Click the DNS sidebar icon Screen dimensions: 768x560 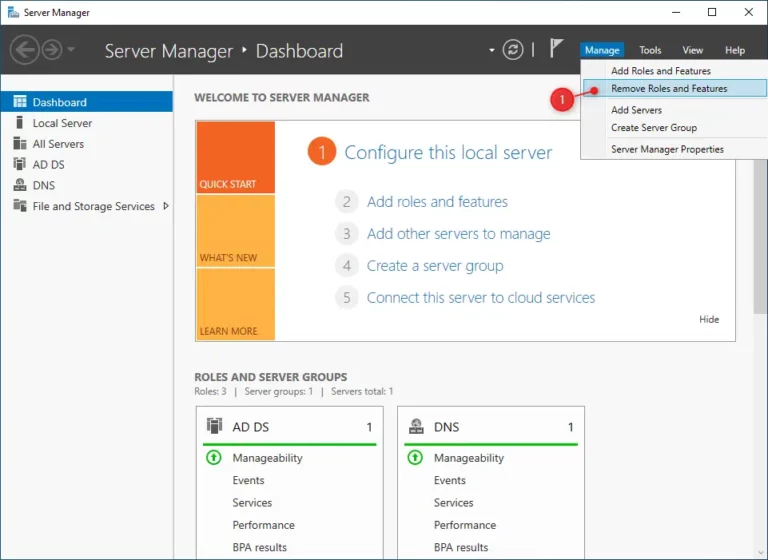coord(20,185)
